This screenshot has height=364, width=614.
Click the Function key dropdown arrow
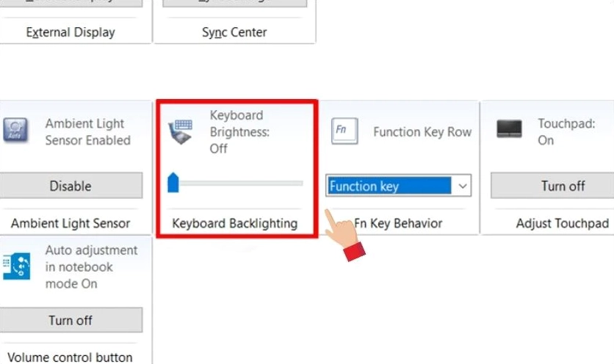[463, 186]
